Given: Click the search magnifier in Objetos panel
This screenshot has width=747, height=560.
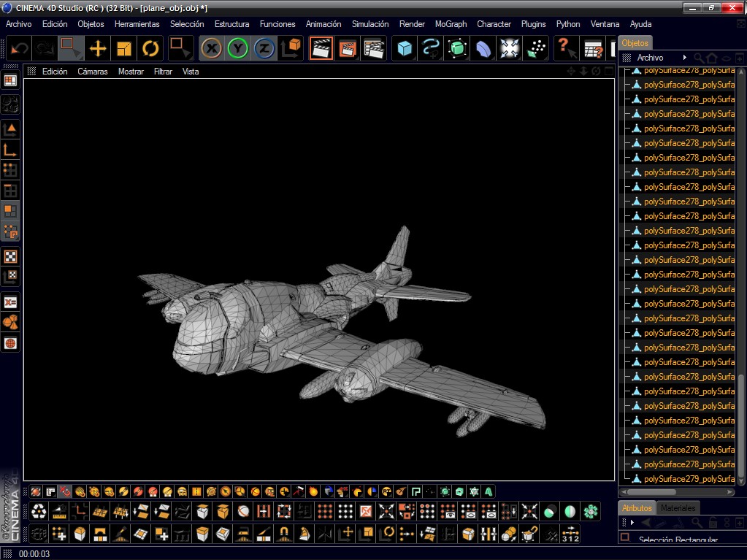Looking at the screenshot, I should (699, 58).
